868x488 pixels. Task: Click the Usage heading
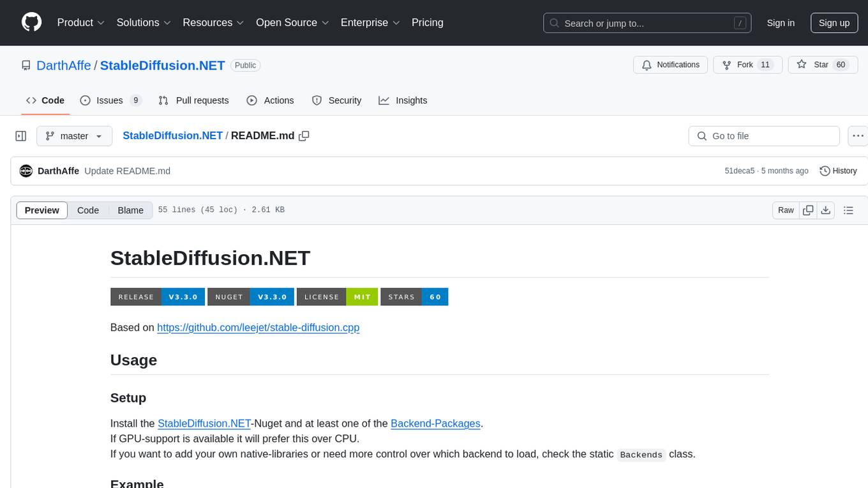(x=133, y=360)
